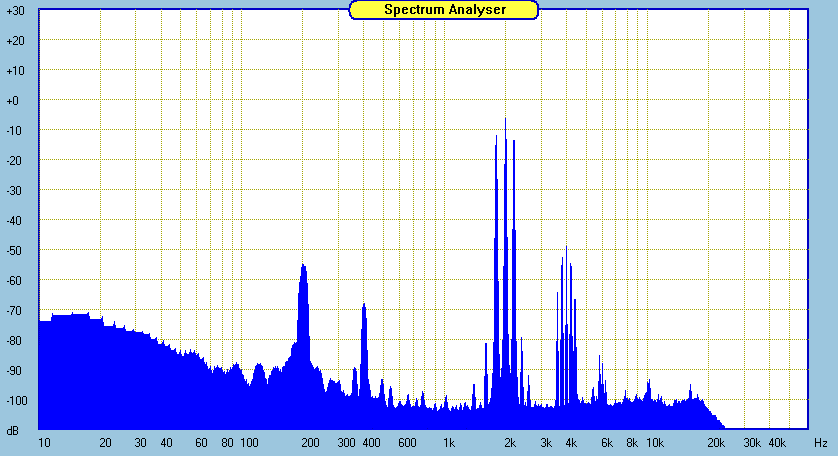Click the 10k frequency axis label
The width and height of the screenshot is (838, 456).
(x=654, y=442)
